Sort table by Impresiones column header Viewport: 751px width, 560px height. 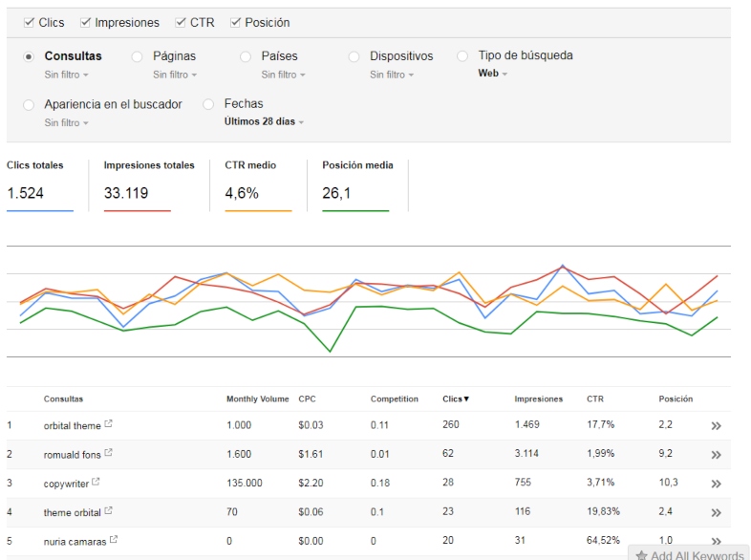[538, 399]
